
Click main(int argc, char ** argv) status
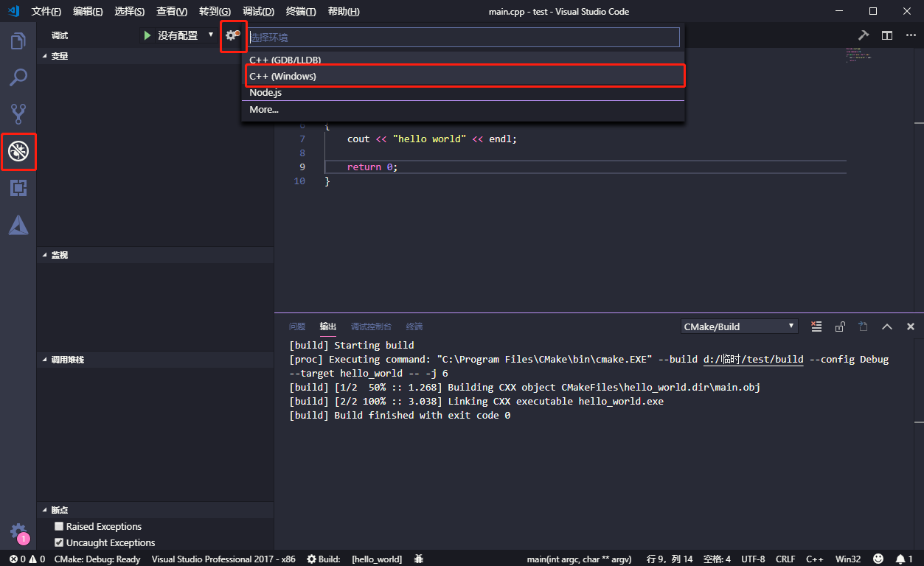pos(580,559)
